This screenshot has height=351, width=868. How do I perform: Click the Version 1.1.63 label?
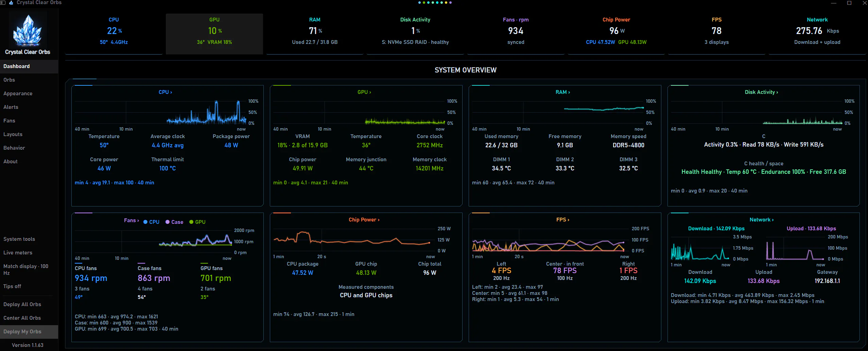[x=28, y=345]
